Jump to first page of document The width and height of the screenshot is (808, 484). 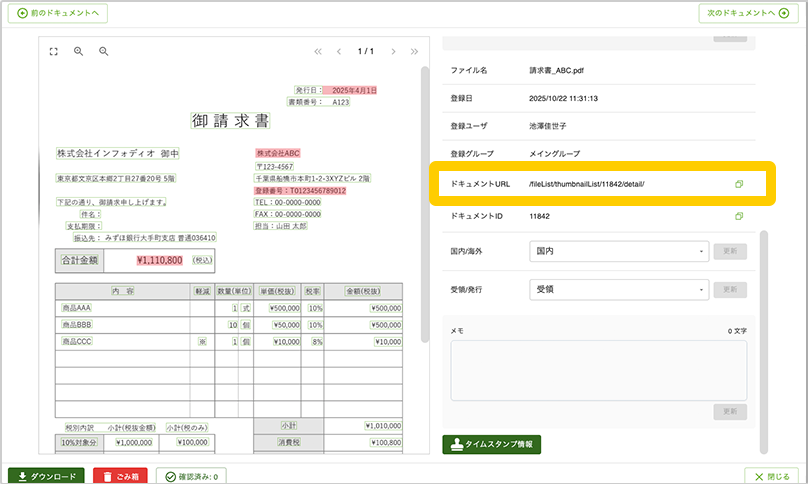318,51
